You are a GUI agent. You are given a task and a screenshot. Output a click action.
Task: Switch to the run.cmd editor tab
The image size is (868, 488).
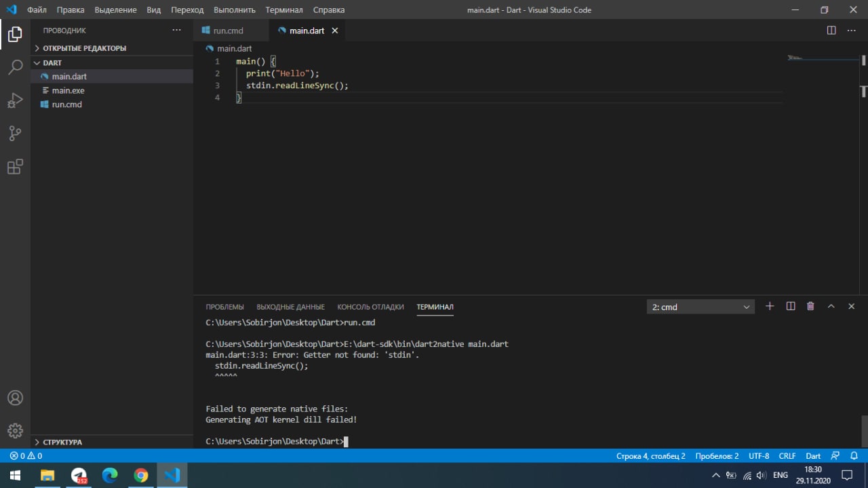(x=231, y=31)
